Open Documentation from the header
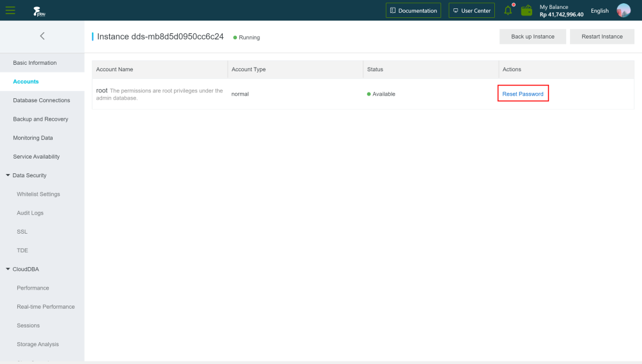642x364 pixels. coord(413,11)
